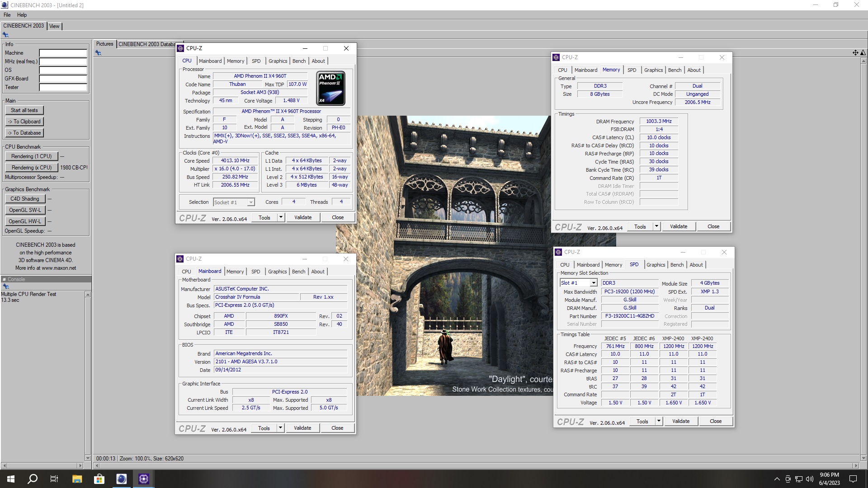Open the Slot #1 memory slot dropdown

point(594,283)
